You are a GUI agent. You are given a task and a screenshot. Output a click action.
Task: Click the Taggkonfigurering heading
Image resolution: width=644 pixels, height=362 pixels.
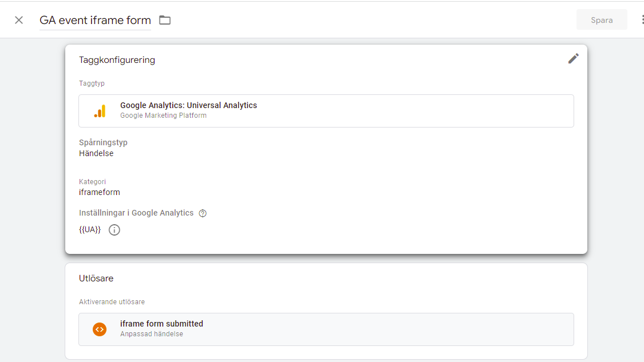pyautogui.click(x=117, y=60)
